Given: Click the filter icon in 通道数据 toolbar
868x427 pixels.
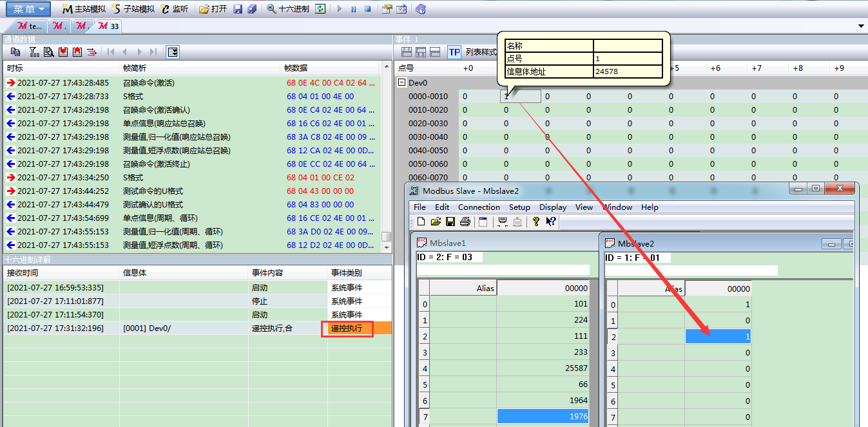Looking at the screenshot, I should tap(34, 52).
